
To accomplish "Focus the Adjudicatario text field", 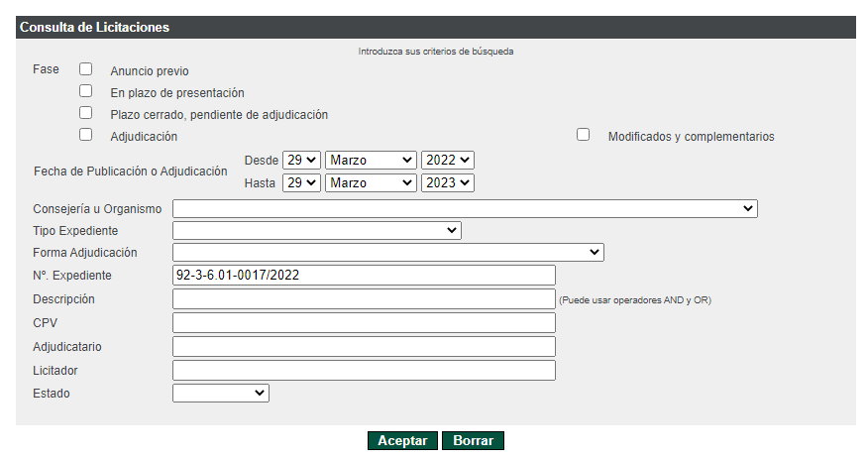I will [x=364, y=347].
